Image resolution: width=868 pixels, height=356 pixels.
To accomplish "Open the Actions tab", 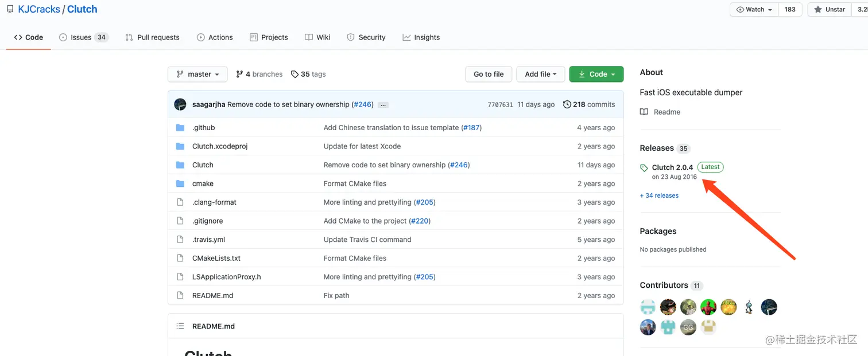I will click(215, 37).
